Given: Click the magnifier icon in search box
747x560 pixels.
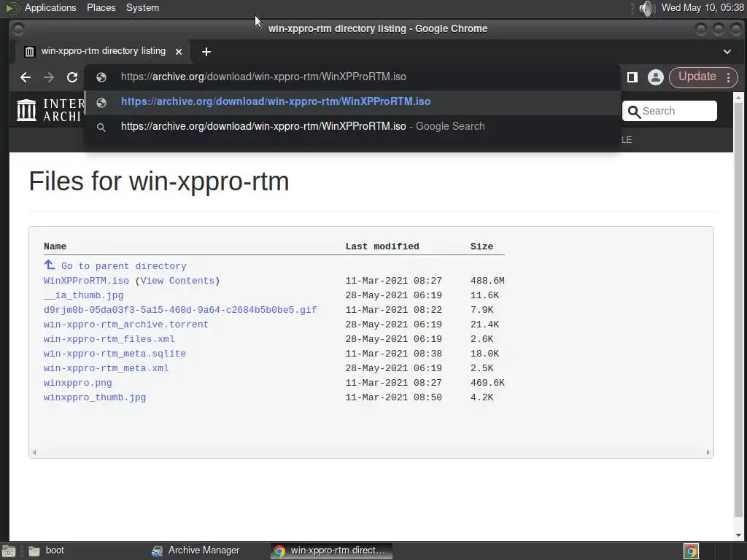Looking at the screenshot, I should 634,112.
